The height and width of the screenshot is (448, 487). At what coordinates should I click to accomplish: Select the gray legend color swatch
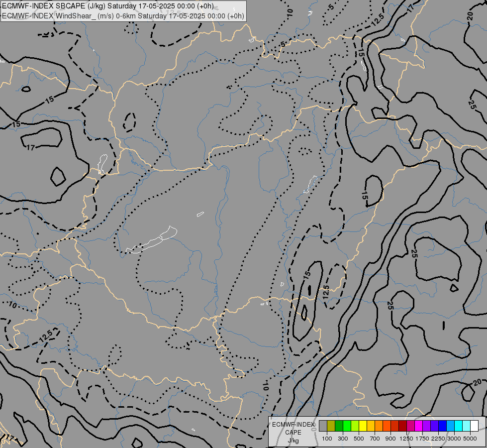[323, 426]
